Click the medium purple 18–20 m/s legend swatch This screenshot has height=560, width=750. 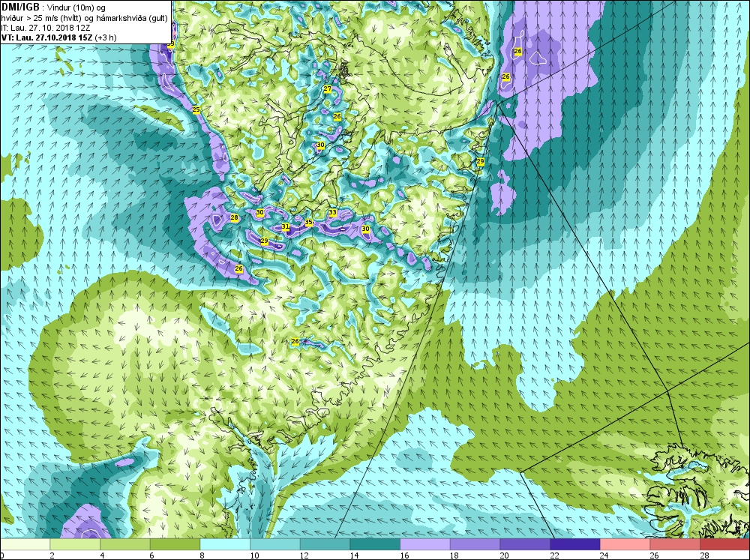pyautogui.click(x=475, y=544)
